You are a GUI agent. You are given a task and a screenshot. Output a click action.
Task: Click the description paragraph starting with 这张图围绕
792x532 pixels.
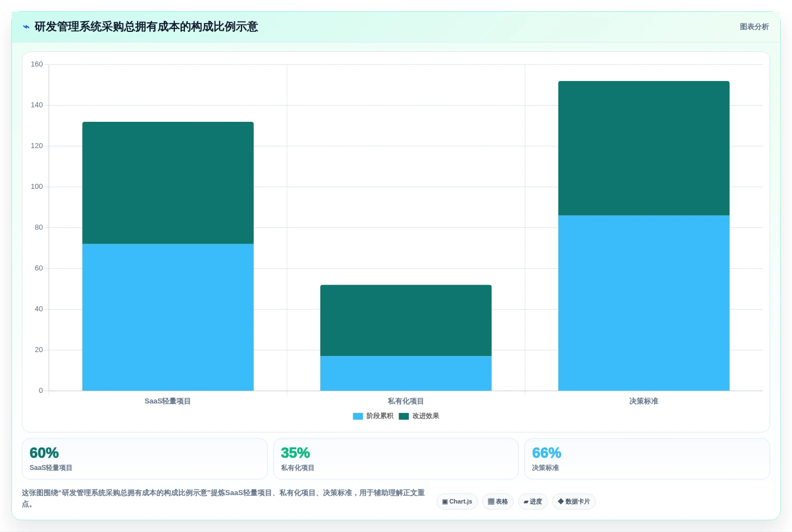224,498
